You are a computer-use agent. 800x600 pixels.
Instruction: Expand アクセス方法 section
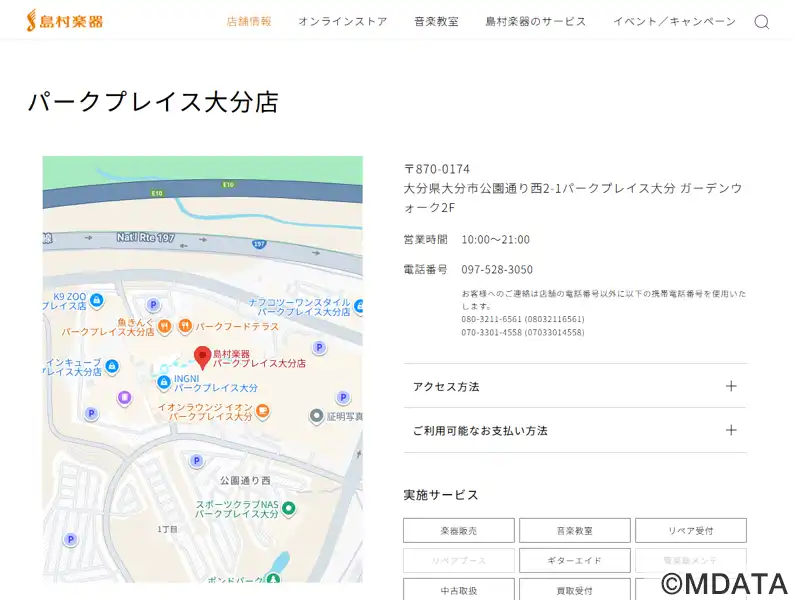(x=575, y=386)
